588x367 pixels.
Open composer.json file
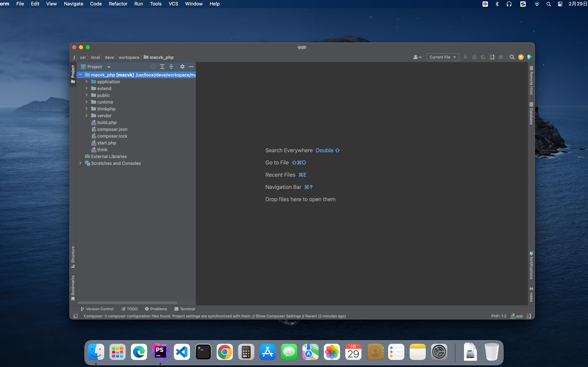112,129
